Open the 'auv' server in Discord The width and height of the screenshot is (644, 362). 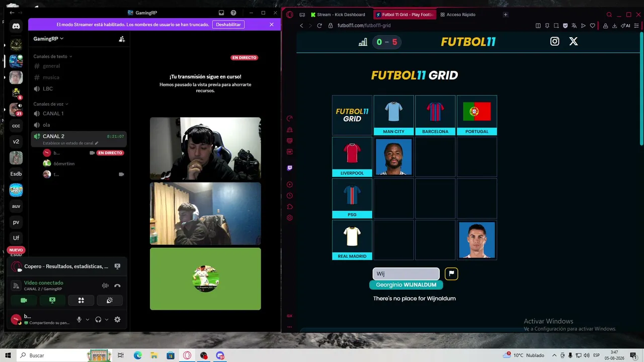click(x=16, y=206)
